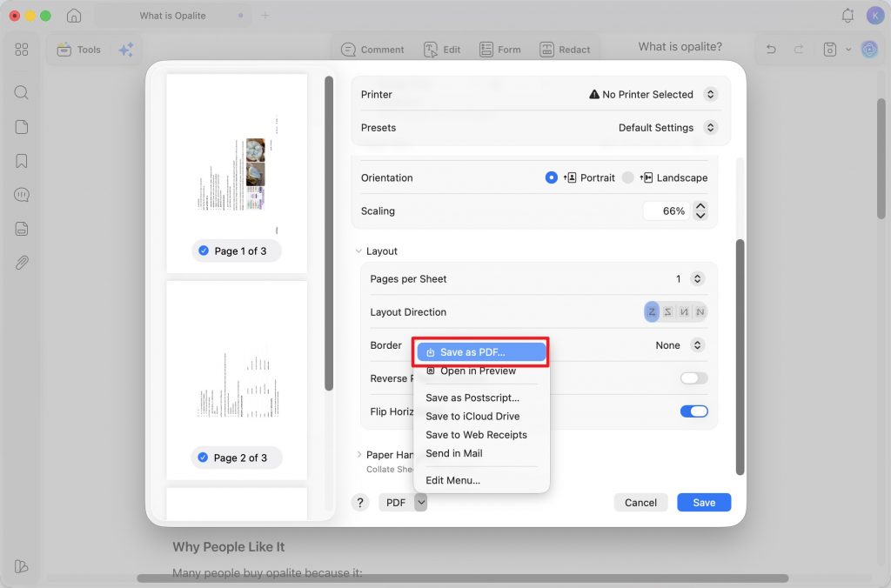Image resolution: width=891 pixels, height=588 pixels.
Task: Collapse the Layout section
Action: tap(358, 251)
